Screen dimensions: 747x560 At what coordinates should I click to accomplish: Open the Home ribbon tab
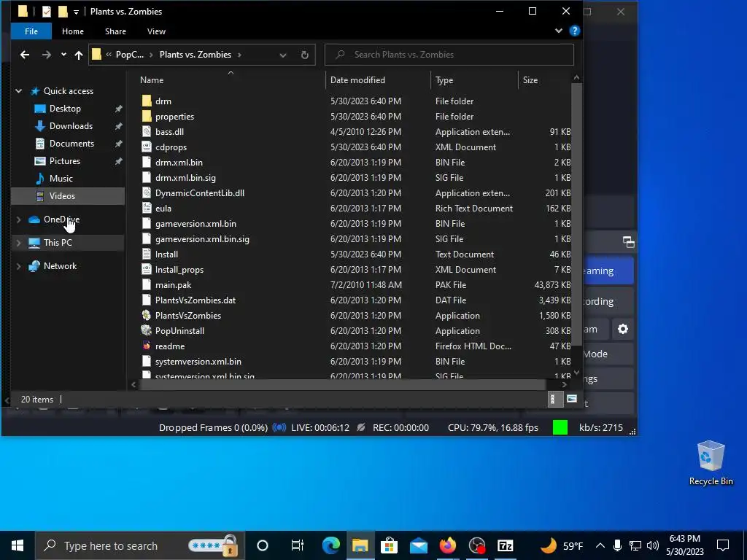click(73, 31)
